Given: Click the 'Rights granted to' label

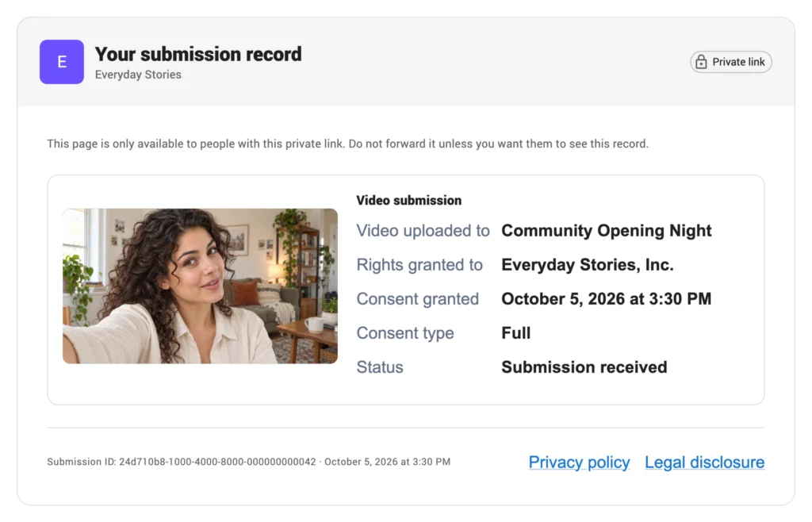Looking at the screenshot, I should 419,265.
